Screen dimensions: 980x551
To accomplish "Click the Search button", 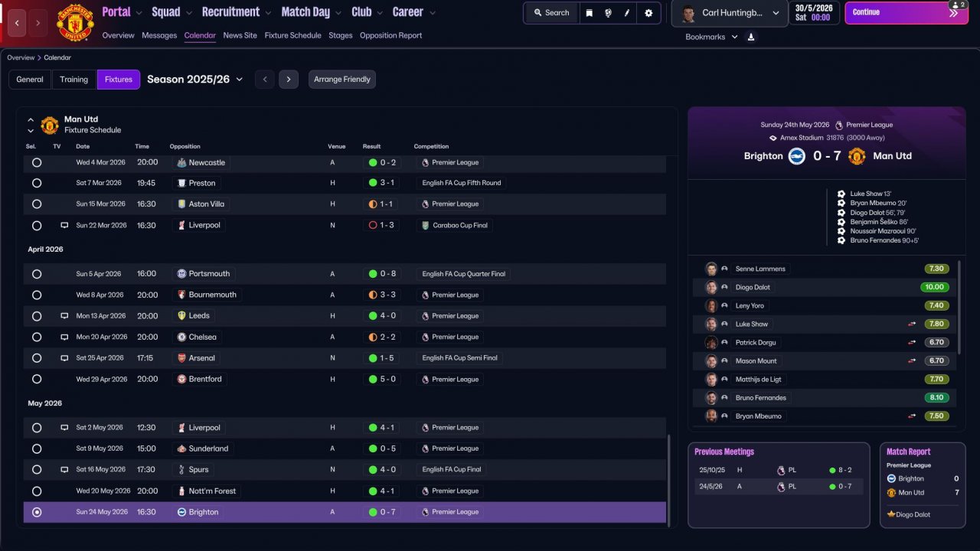I will coord(551,13).
